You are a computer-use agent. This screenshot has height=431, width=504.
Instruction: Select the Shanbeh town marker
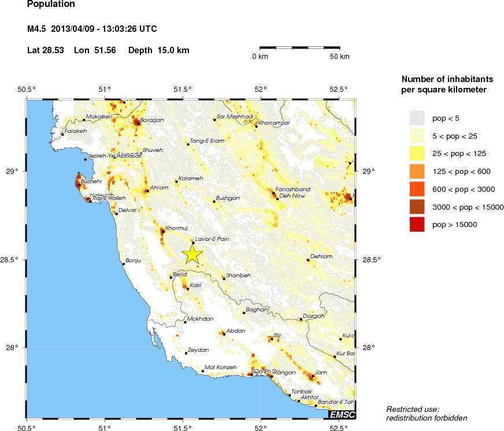224,278
